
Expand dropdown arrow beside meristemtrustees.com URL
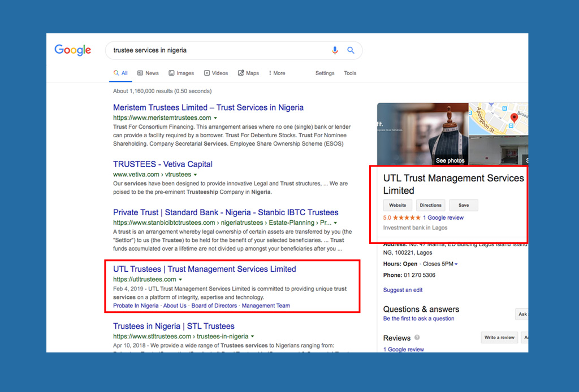(x=215, y=118)
